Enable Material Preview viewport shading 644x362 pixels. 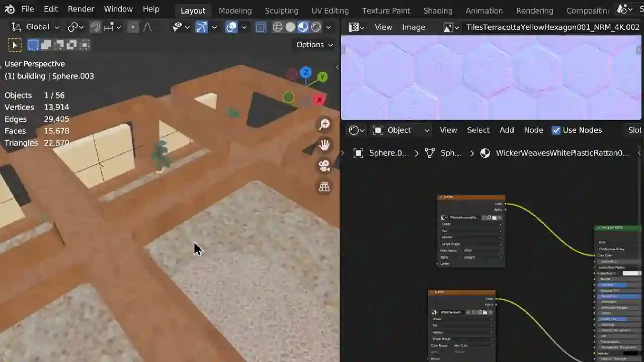click(x=303, y=27)
